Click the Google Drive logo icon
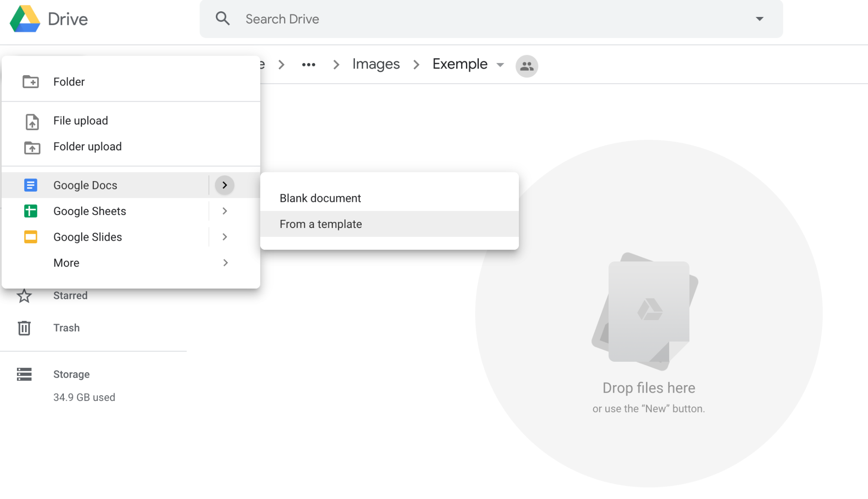Image resolution: width=868 pixels, height=499 pixels. coord(24,19)
